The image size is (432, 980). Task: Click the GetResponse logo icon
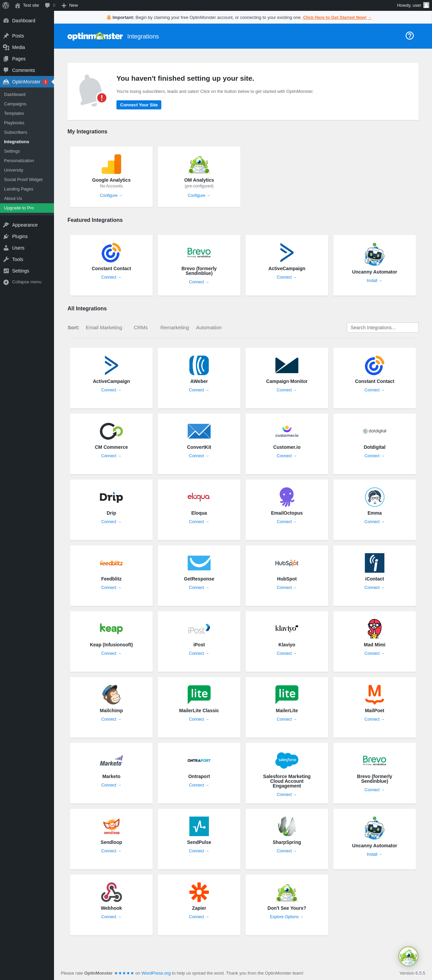point(199,563)
